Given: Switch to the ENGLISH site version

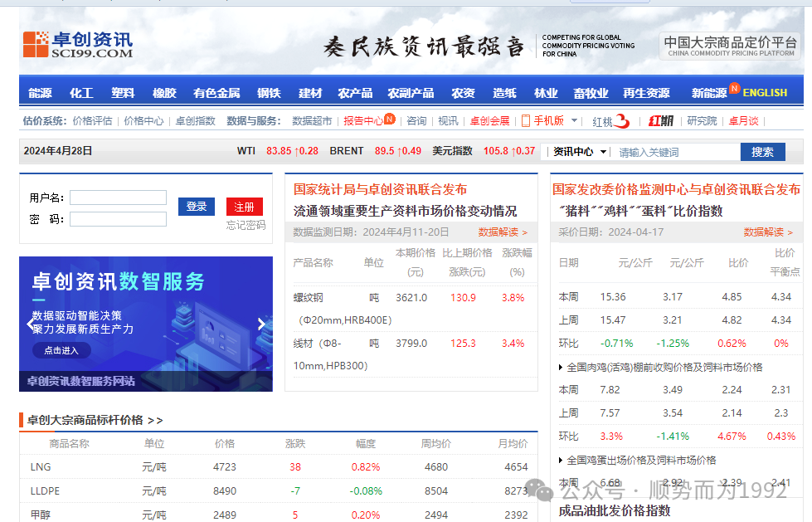Looking at the screenshot, I should 765,93.
